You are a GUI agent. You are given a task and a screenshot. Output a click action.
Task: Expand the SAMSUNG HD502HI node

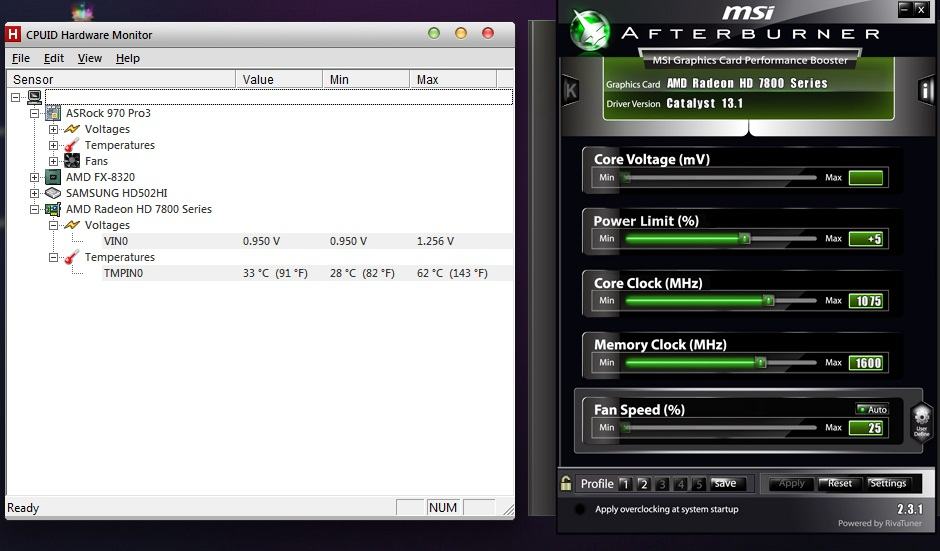pyautogui.click(x=34, y=194)
